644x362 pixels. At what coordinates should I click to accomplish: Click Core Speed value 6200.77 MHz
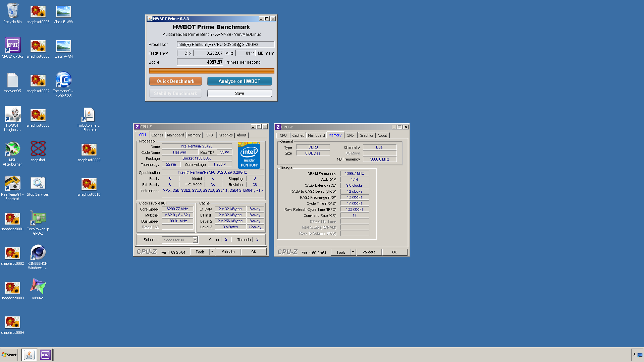177,209
